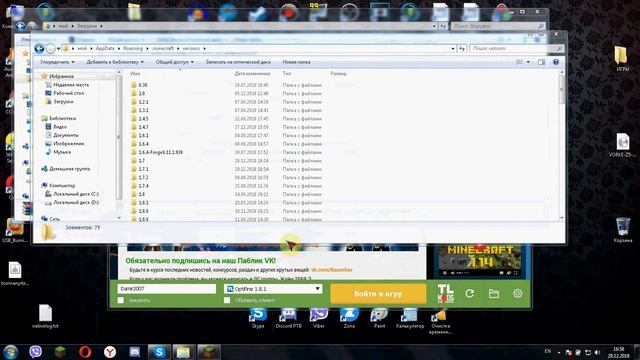Focus the nickname field Danir2007

[167, 289]
